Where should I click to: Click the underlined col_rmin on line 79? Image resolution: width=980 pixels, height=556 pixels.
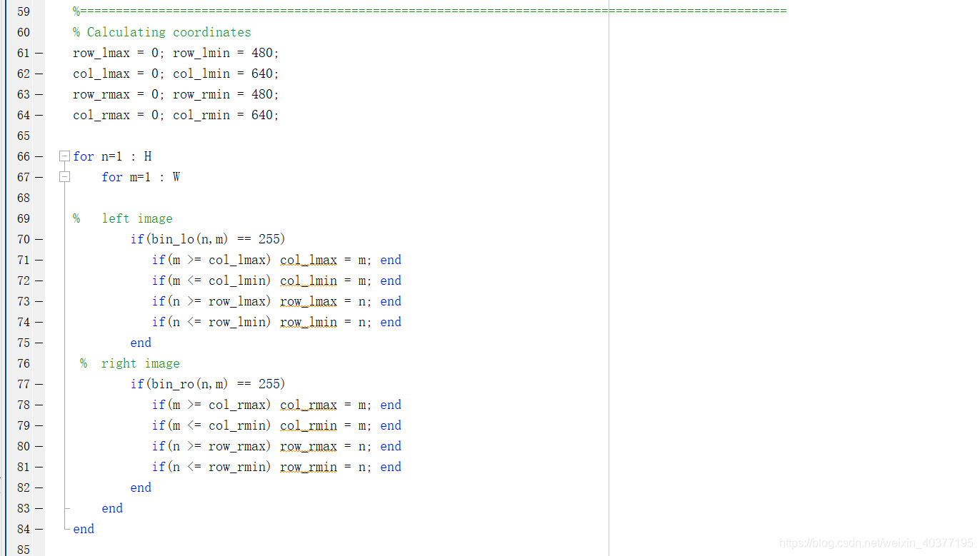click(x=309, y=425)
